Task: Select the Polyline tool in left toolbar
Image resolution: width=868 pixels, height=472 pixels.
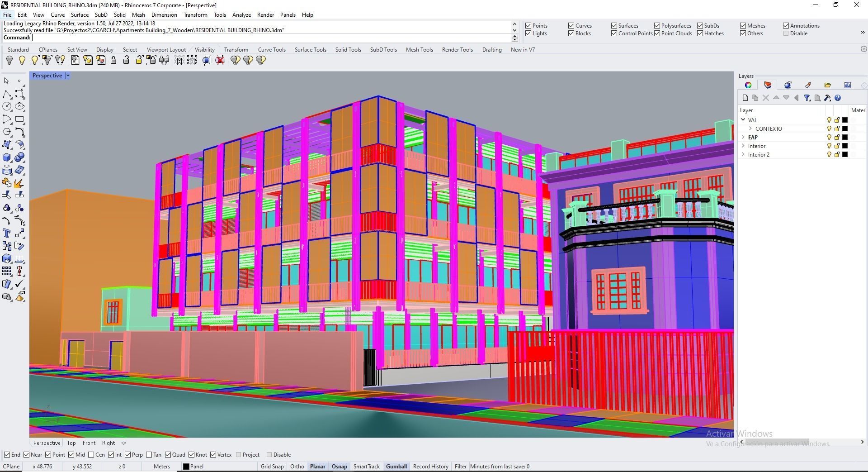Action: coord(7,94)
